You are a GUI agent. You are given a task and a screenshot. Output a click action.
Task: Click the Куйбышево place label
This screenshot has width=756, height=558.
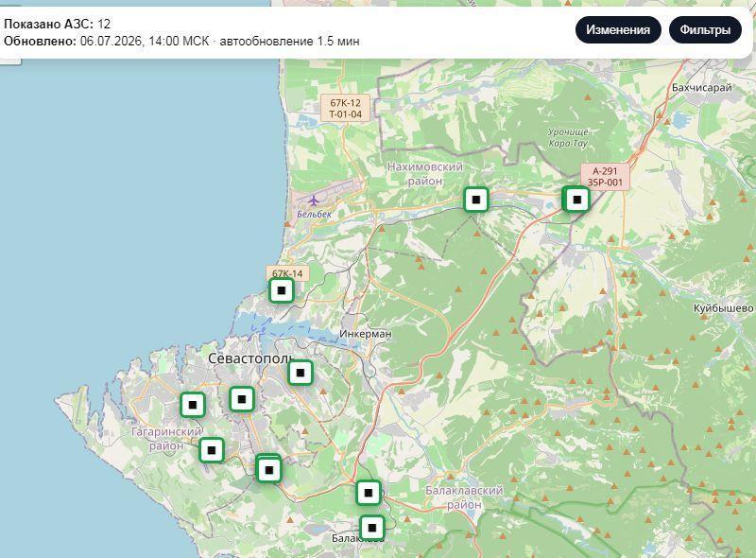[x=723, y=308]
